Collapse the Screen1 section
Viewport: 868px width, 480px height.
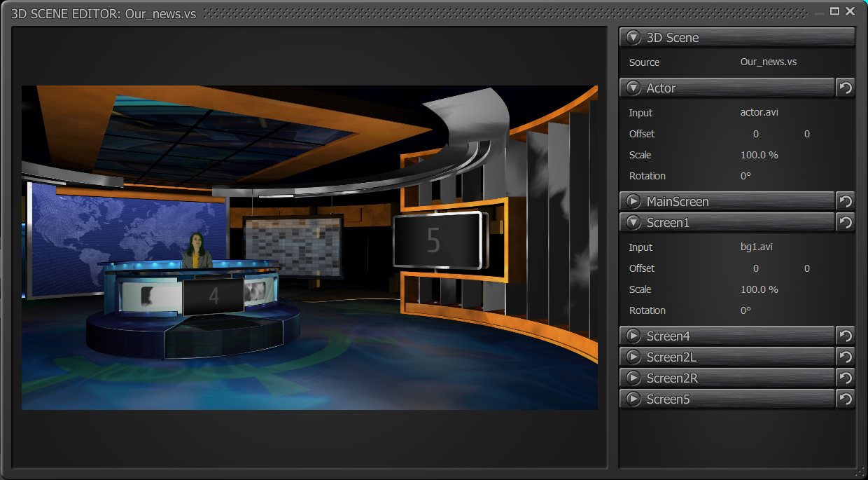[633, 222]
